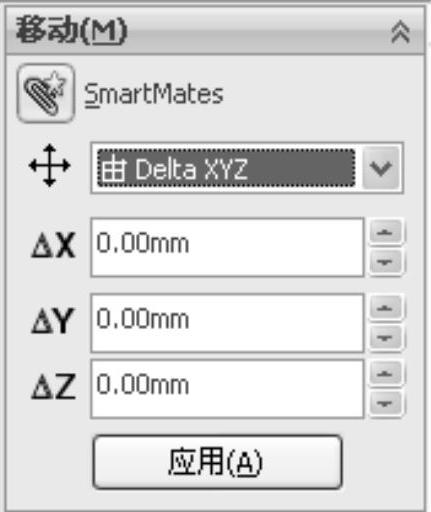Click into the ΔY 0.00mm field

227,323
